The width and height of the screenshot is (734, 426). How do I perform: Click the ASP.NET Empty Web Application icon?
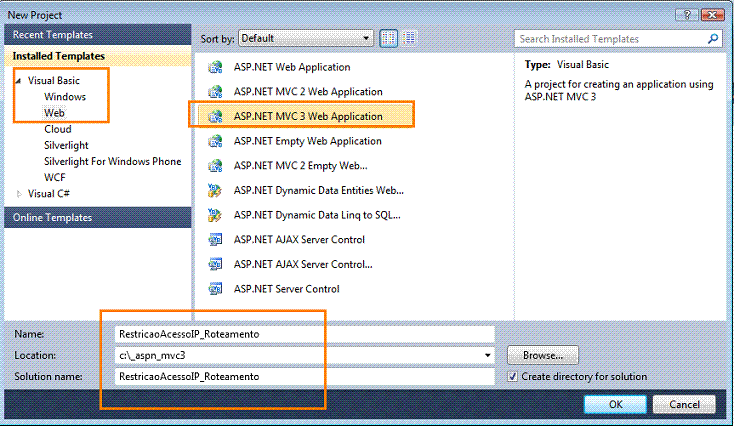215,141
